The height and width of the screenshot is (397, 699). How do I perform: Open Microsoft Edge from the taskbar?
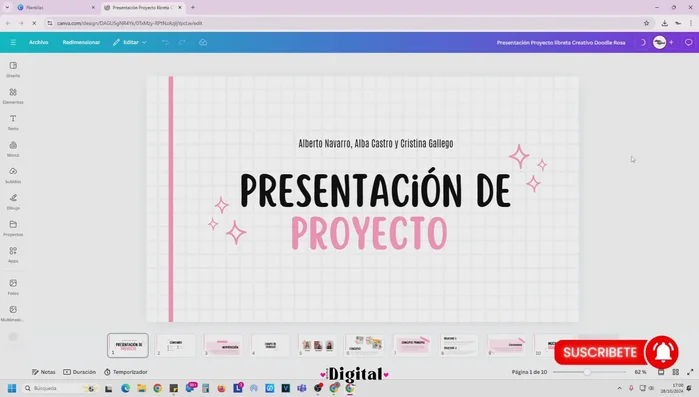[126, 388]
